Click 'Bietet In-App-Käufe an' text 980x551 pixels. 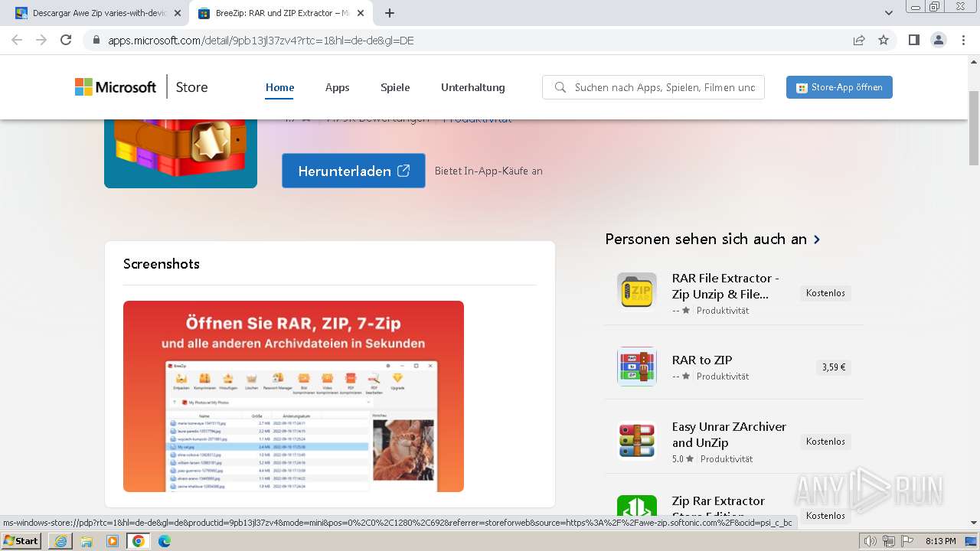[x=488, y=171]
